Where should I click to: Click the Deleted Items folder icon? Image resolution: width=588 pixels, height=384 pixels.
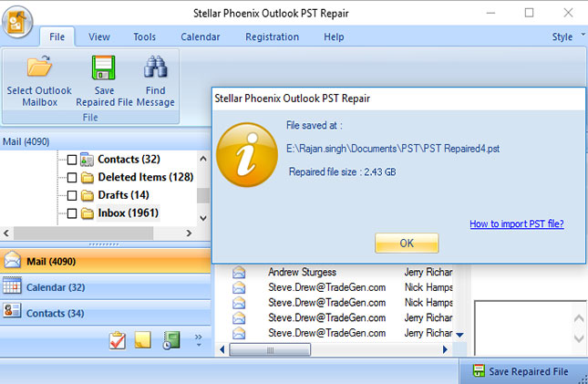pyautogui.click(x=88, y=177)
